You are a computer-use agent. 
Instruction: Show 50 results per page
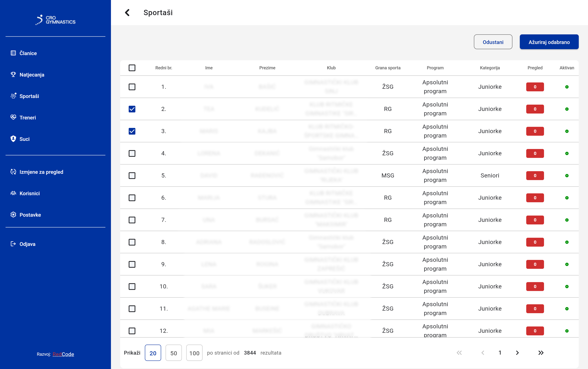click(x=173, y=353)
